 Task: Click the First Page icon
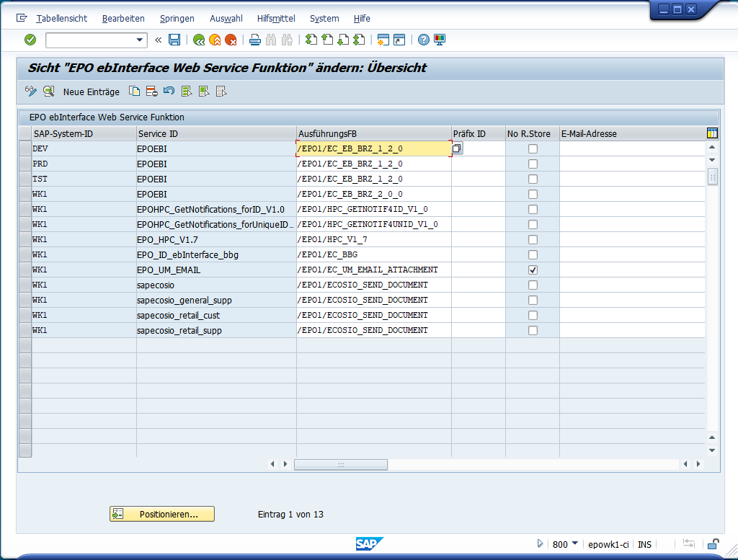tap(311, 40)
